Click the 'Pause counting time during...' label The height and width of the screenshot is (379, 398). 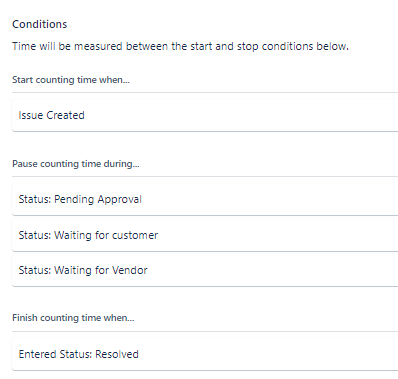click(x=76, y=164)
